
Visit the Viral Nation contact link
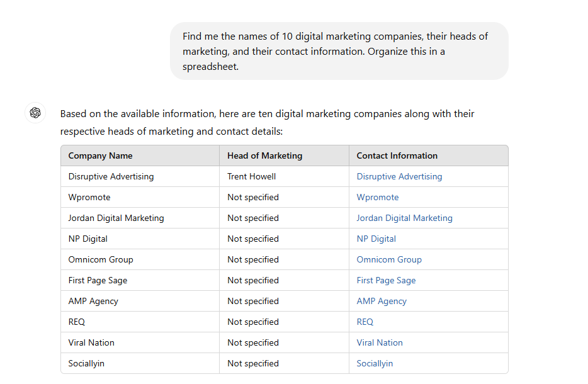(379, 342)
